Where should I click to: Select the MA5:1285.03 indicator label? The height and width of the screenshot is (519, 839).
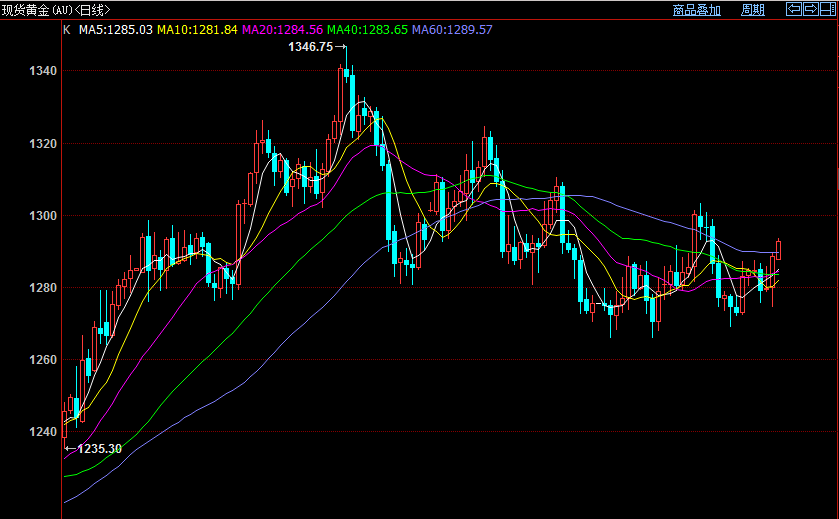click(116, 30)
